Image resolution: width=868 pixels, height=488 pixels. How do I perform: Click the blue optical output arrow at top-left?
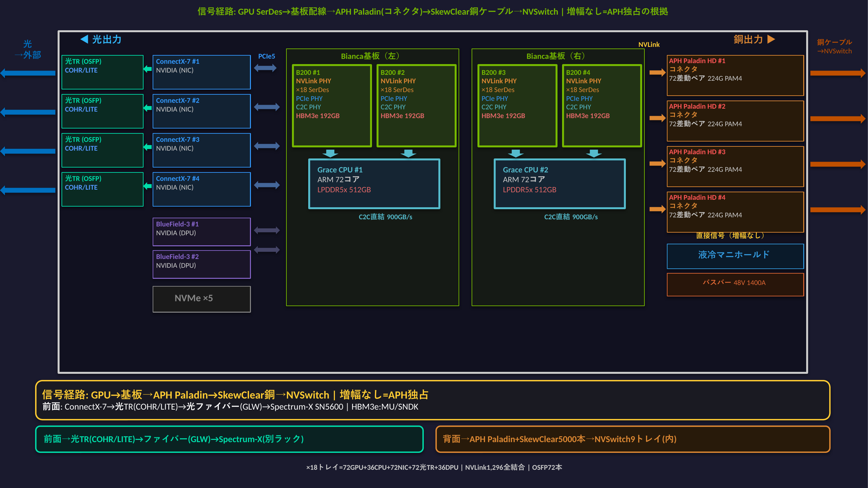click(28, 73)
